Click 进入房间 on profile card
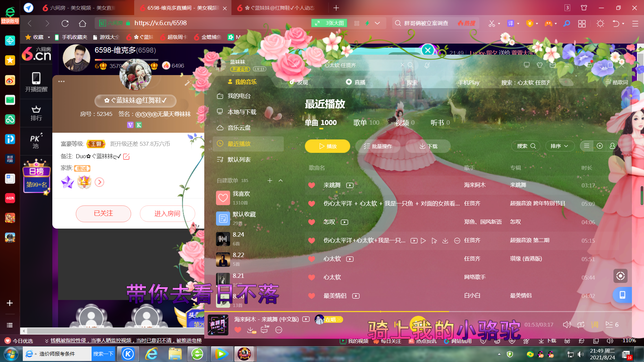644x362 pixels. 167,214
